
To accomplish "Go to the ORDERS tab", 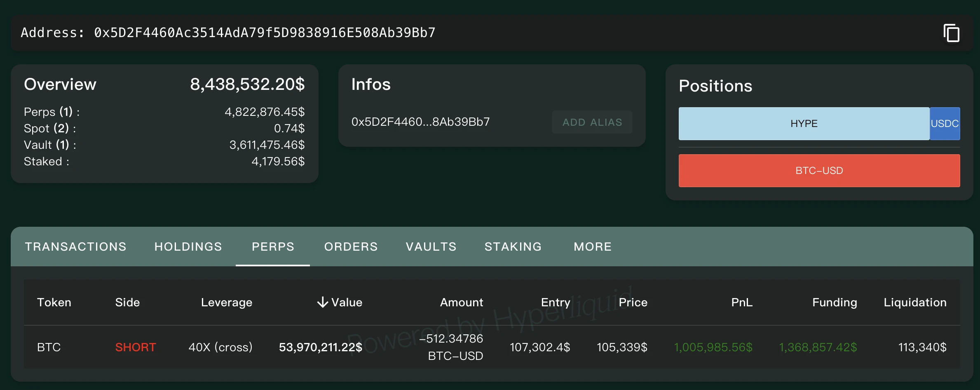I will click(x=351, y=247).
